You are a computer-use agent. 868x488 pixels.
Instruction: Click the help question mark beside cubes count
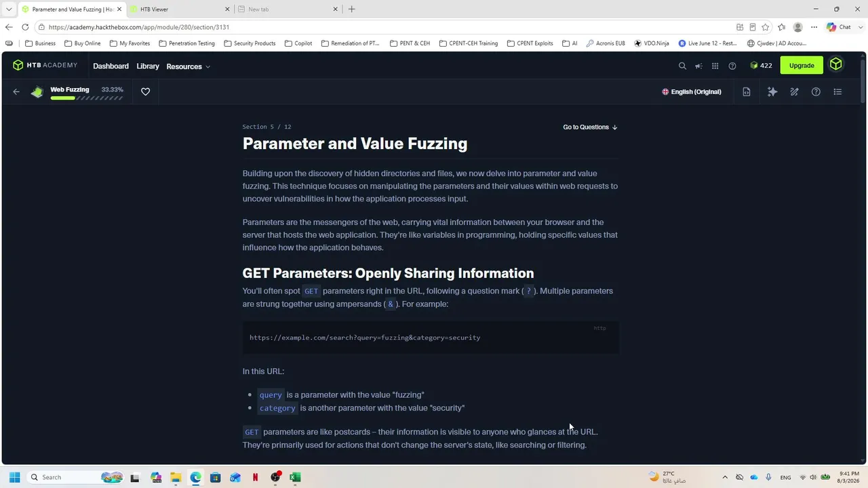732,66
